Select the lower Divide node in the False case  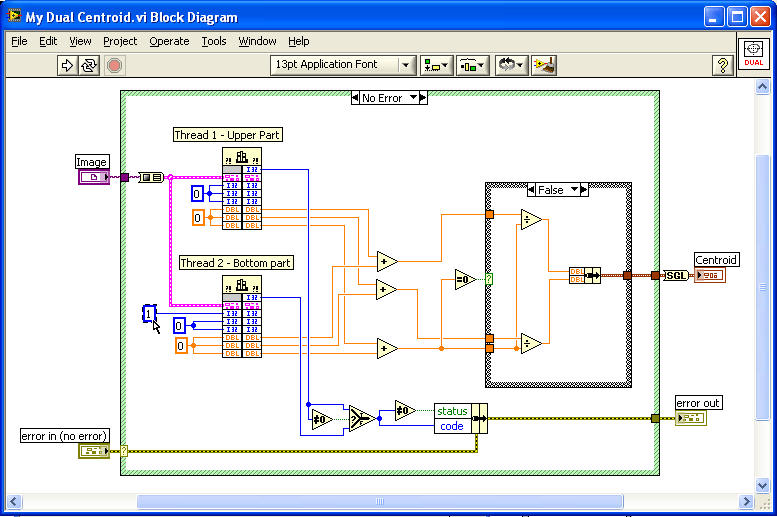(x=531, y=343)
